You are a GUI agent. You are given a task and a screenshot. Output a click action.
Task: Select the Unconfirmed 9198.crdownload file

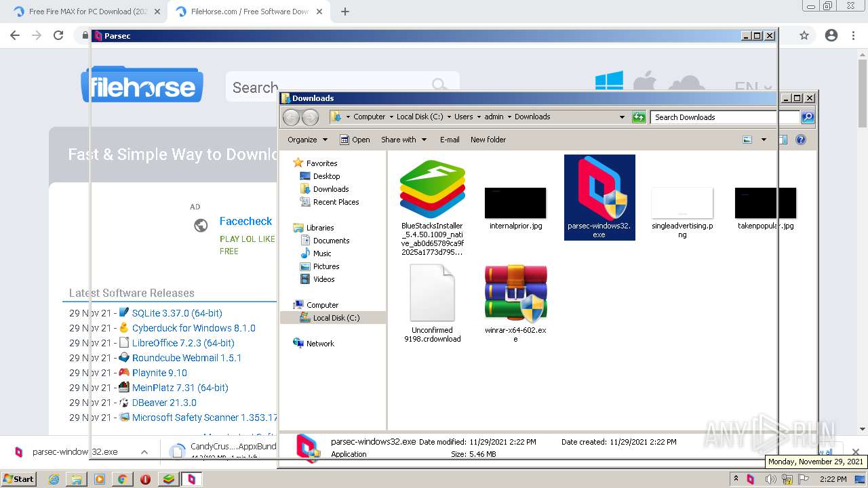pyautogui.click(x=432, y=293)
